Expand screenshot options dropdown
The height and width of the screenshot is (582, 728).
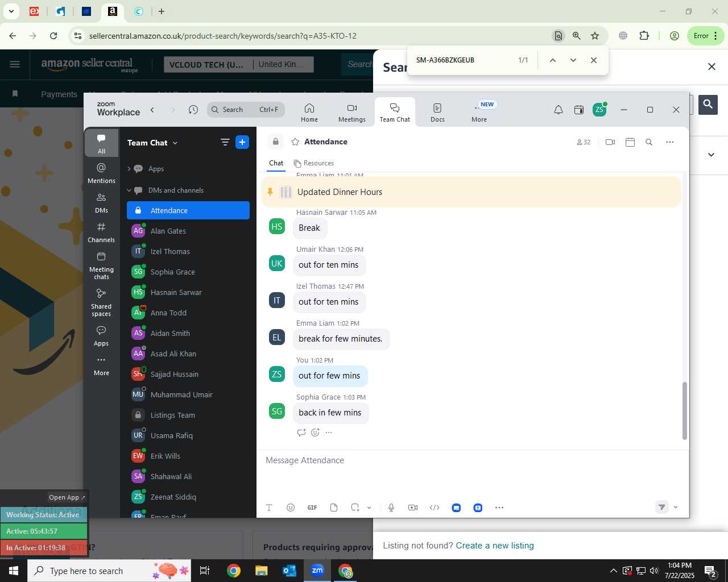click(x=369, y=508)
